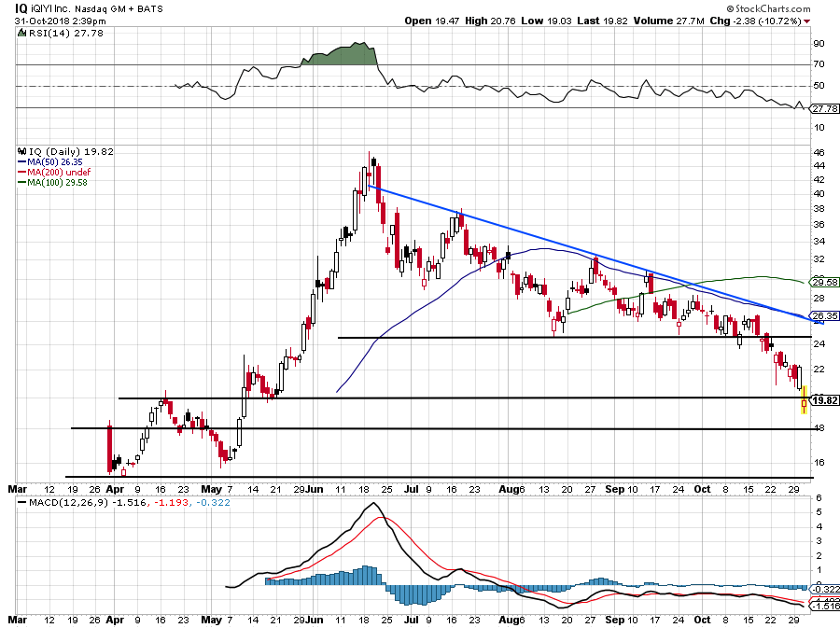This screenshot has height=628, width=840.
Task: Click the 27.78 RSI value flag
Action: [x=824, y=108]
